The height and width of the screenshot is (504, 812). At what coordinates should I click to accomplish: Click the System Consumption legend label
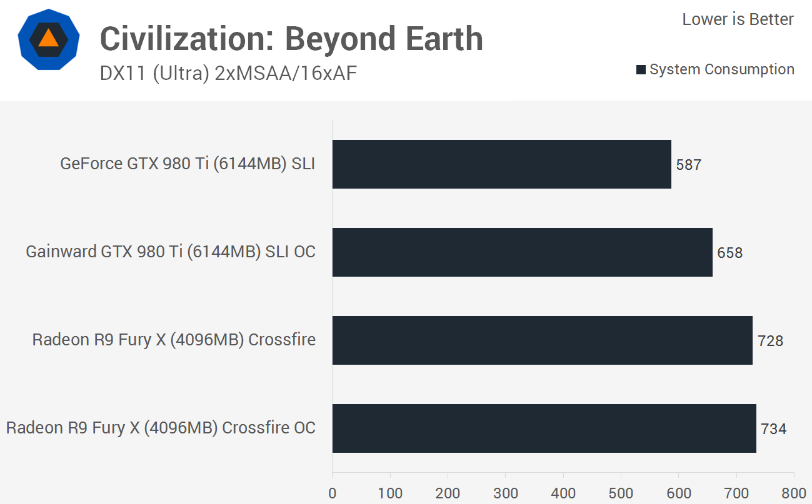pyautogui.click(x=721, y=69)
